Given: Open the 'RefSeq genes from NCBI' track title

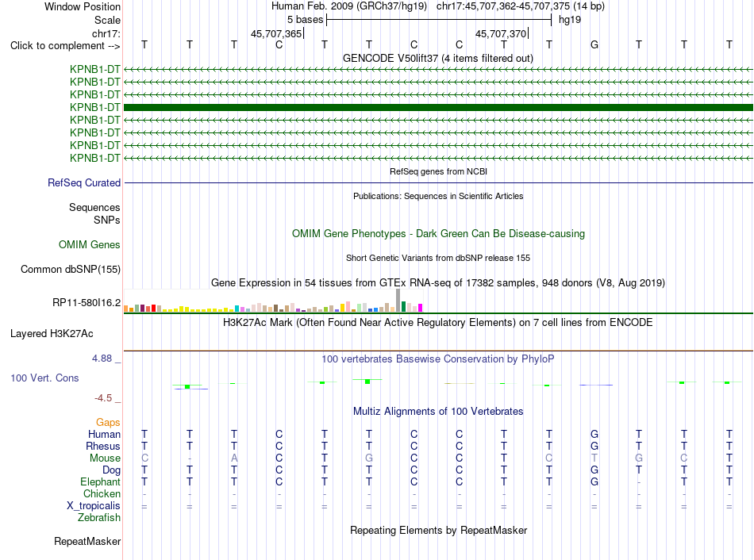Looking at the screenshot, I should click(439, 171).
